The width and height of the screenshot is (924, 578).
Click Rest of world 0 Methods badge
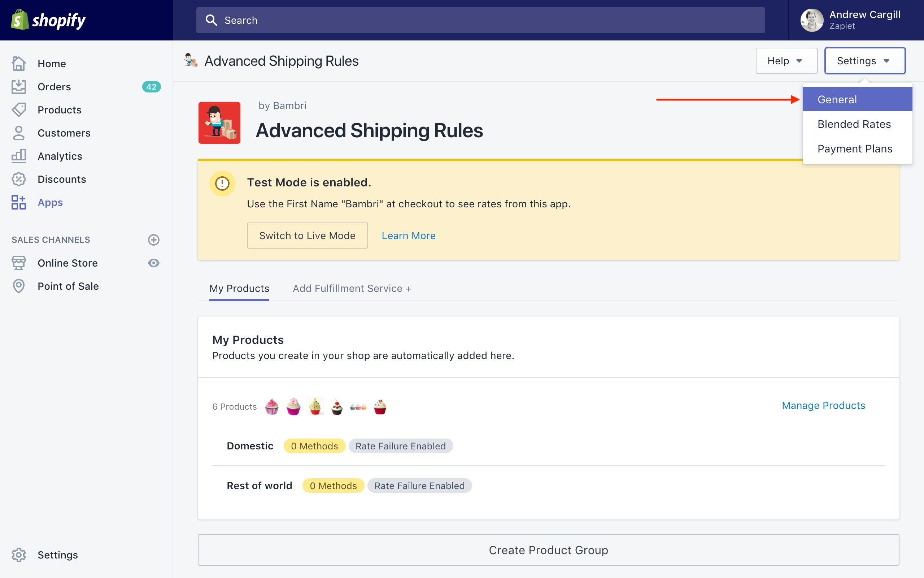click(x=334, y=486)
